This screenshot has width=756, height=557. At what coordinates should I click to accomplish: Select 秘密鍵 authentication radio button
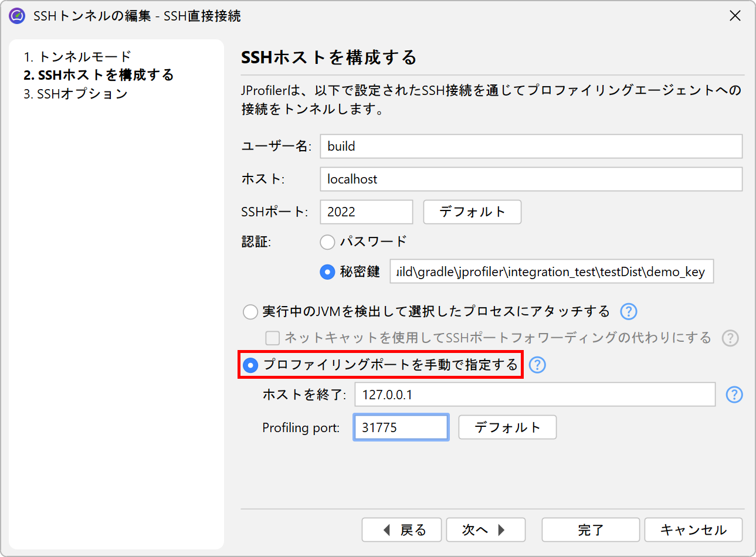coord(327,272)
